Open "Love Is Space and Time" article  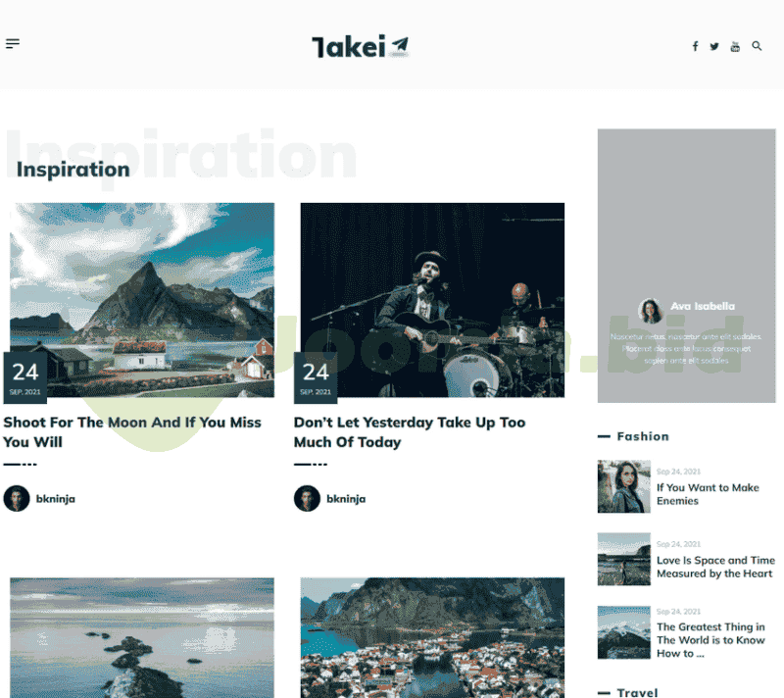pos(715,567)
